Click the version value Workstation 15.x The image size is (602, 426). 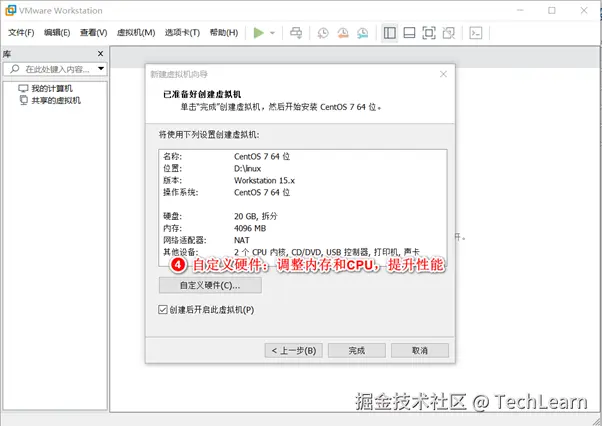point(265,180)
